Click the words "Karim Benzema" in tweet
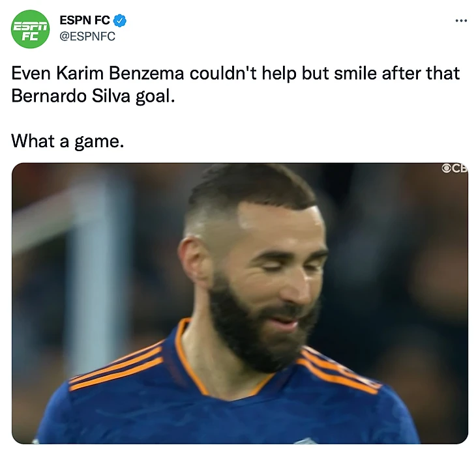476x458 pixels. coord(120,74)
